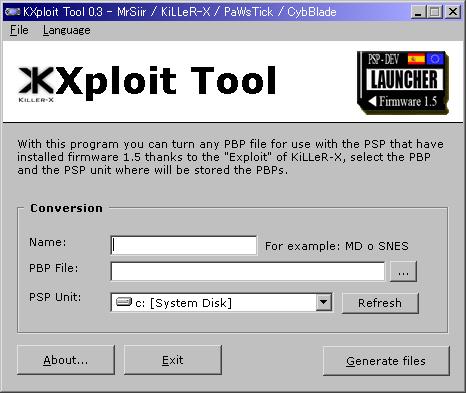The width and height of the screenshot is (466, 393).
Task: Open the Language menu
Action: [x=66, y=30]
